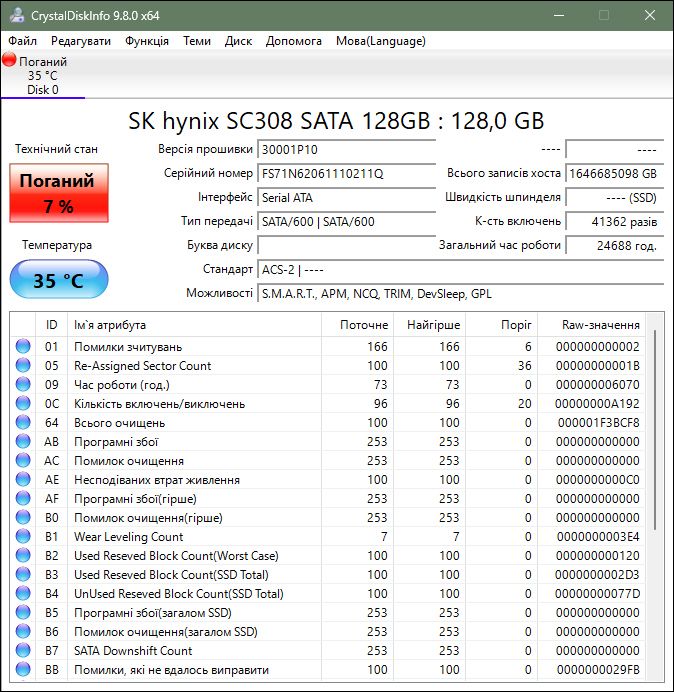The height and width of the screenshot is (692, 674).
Task: Click the red status orb for Disk 0
Action: (9, 60)
